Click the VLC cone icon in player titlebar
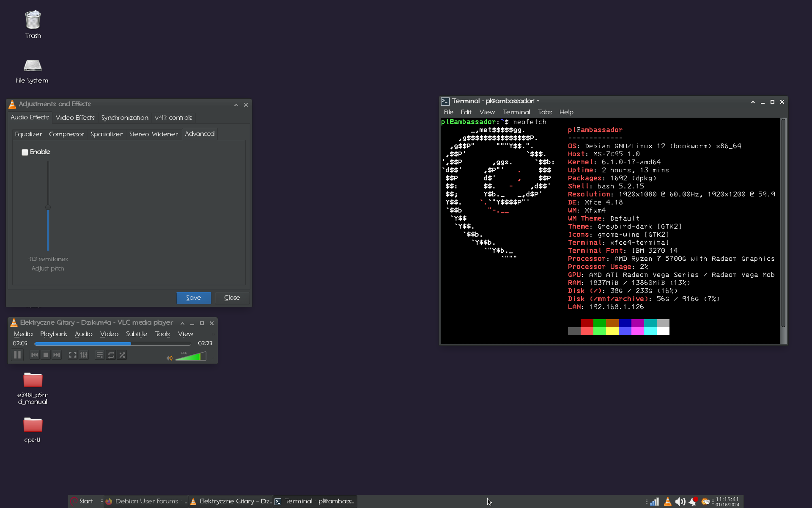Image resolution: width=812 pixels, height=508 pixels. (14, 323)
